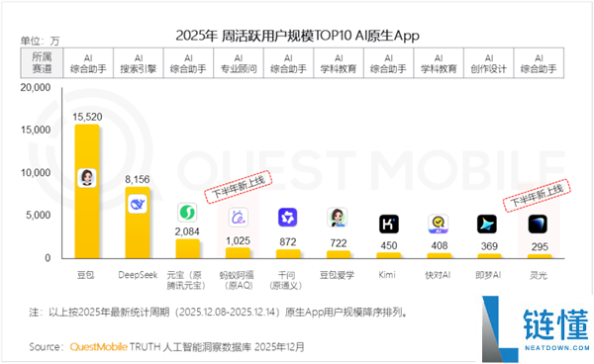Image resolution: width=594 pixels, height=364 pixels.
Task: Click the 2,084 value label
Action: click(x=187, y=231)
